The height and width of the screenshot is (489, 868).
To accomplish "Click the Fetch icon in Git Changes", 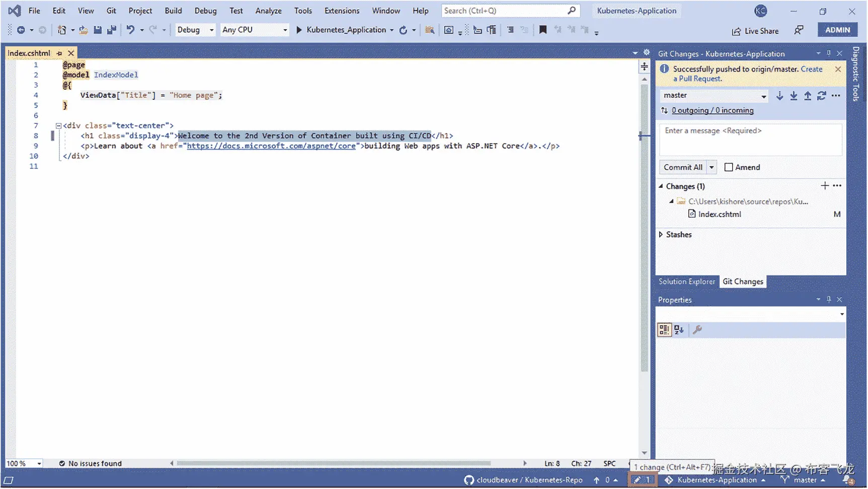I will point(779,96).
